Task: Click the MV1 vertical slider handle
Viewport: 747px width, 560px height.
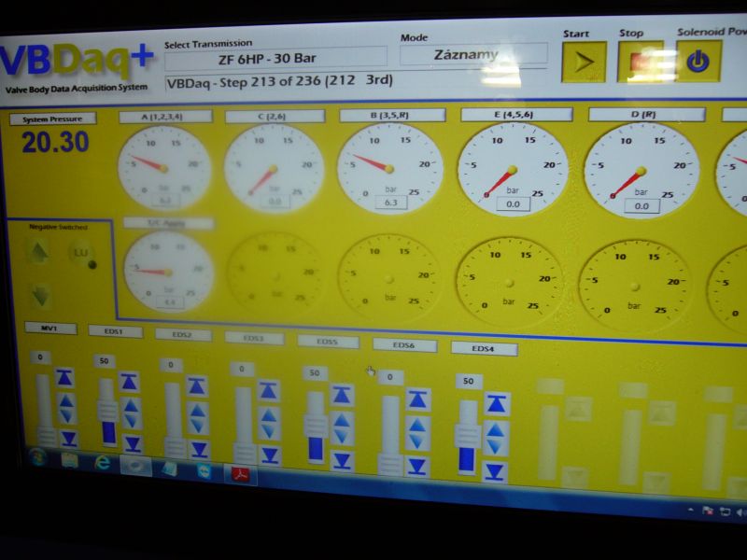Action: [x=47, y=436]
